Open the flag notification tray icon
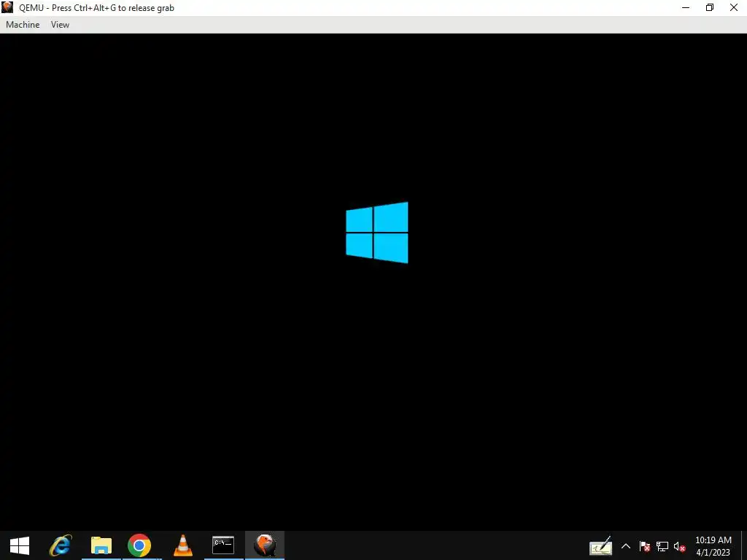The height and width of the screenshot is (560, 747). click(x=645, y=546)
